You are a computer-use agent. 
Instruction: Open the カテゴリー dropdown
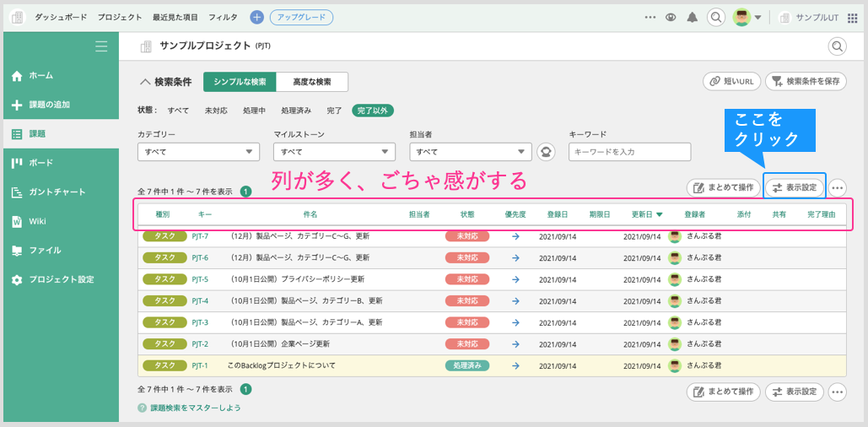198,152
